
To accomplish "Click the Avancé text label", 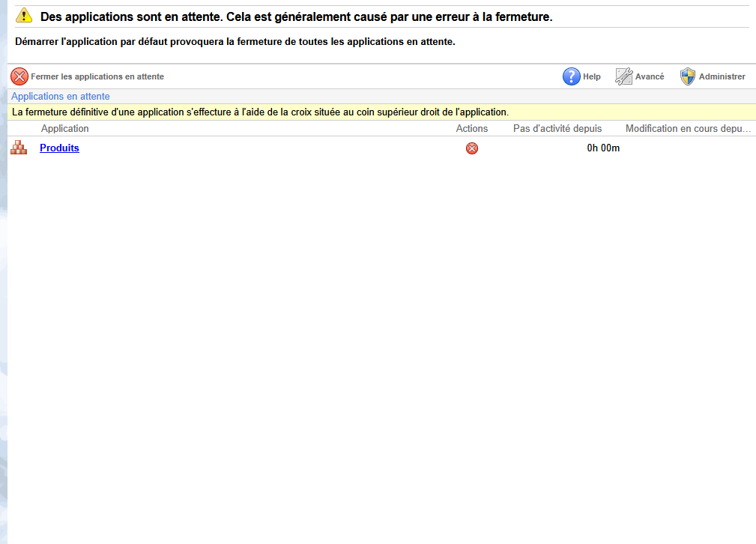I will [650, 76].
